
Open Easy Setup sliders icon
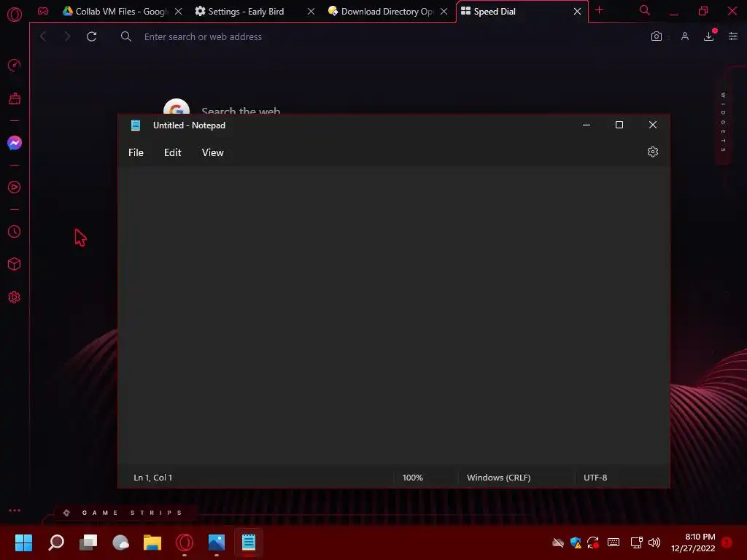point(733,36)
